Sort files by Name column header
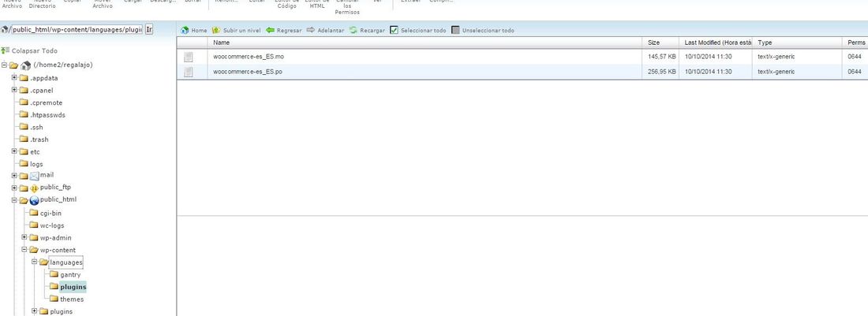This screenshot has height=316, width=868. coord(425,43)
